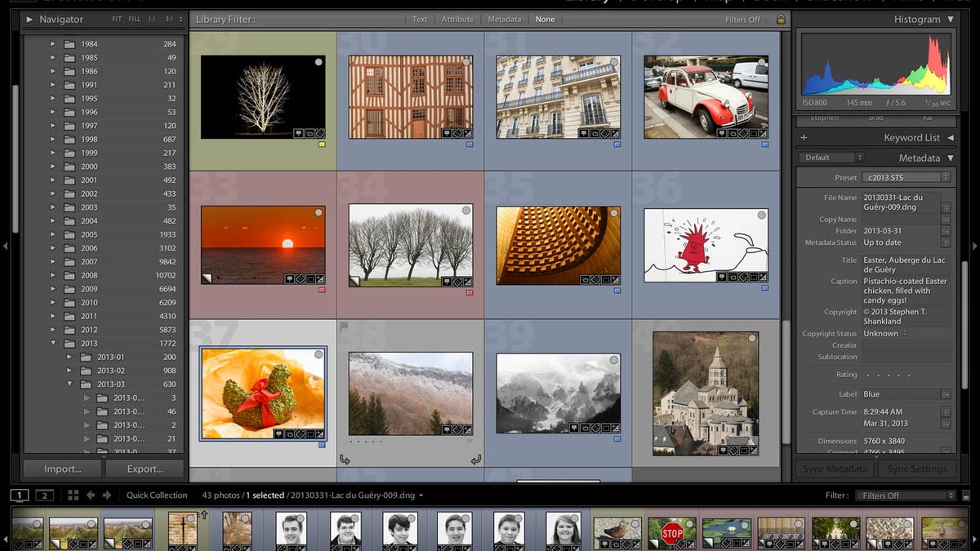Select the Grid View icon in the toolbar
Viewport: 980px width, 551px height.
[73, 495]
